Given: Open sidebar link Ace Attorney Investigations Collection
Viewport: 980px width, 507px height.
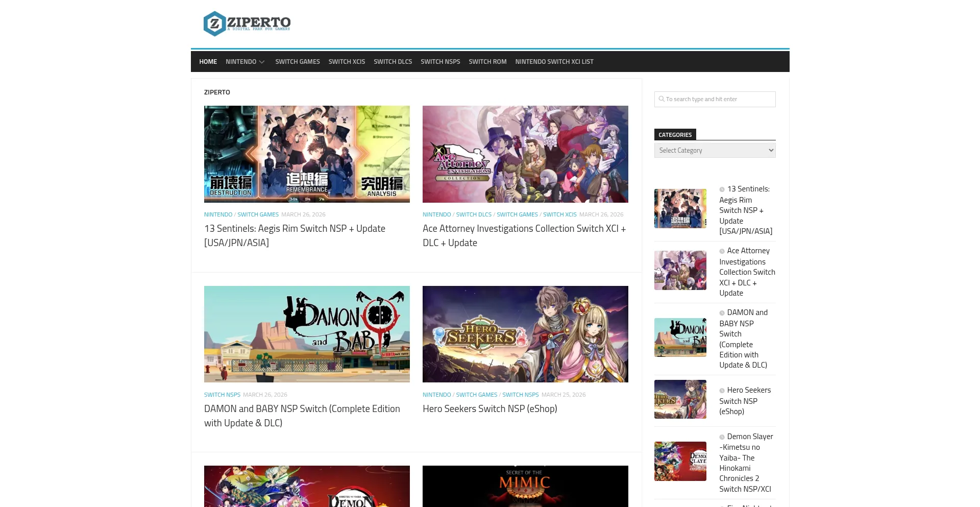Looking at the screenshot, I should (747, 272).
